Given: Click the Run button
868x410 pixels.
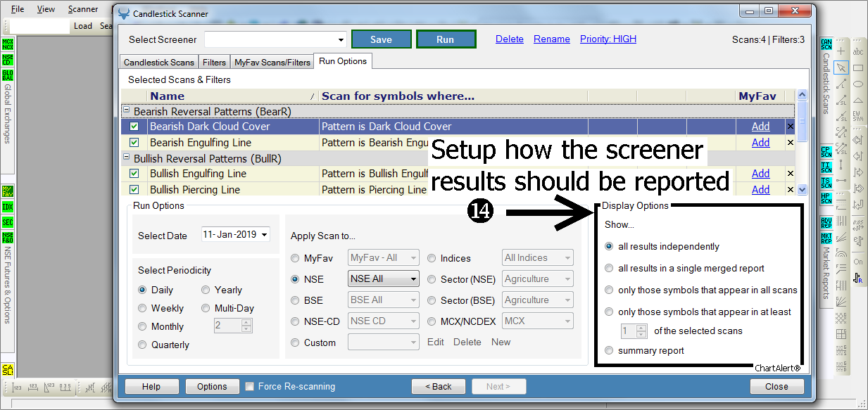Looking at the screenshot, I should click(446, 39).
